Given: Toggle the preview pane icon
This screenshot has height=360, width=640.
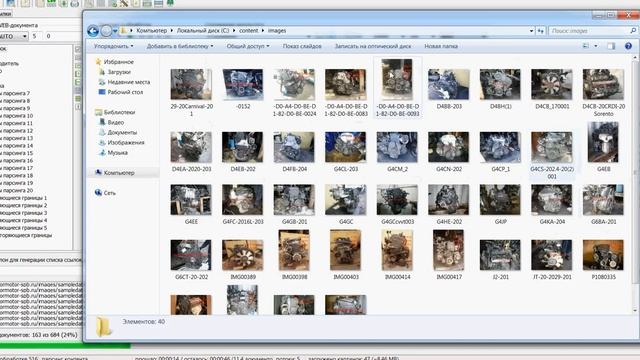Looking at the screenshot, I should (611, 46).
